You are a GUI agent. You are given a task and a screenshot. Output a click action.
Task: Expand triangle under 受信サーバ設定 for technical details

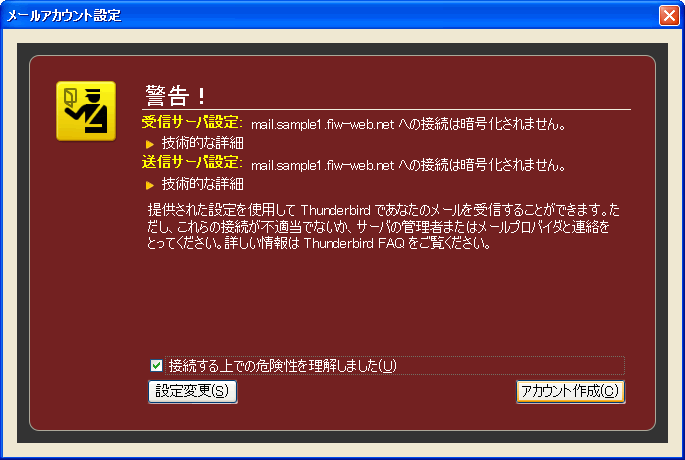[x=150, y=144]
